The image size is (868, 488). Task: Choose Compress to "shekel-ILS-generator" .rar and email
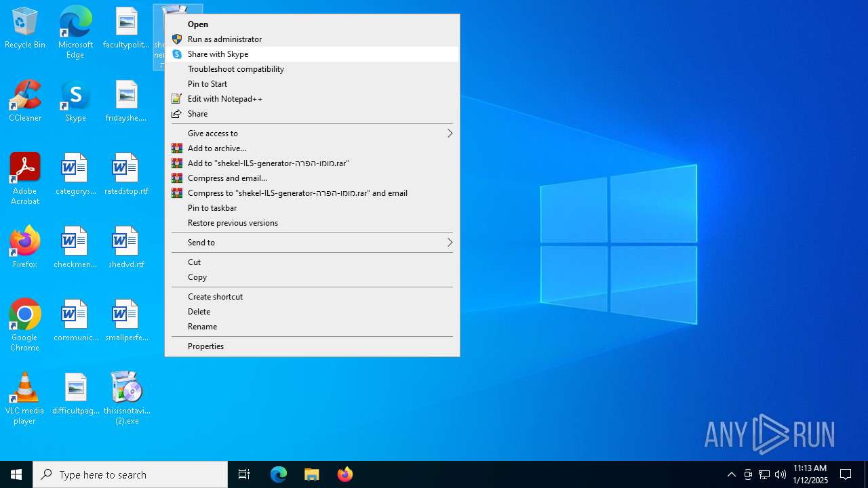[312, 193]
